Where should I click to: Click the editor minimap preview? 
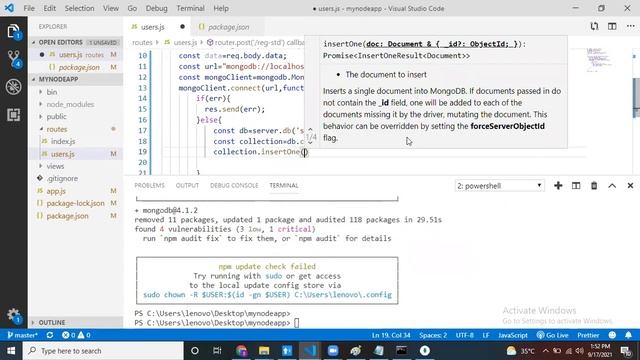point(599,60)
